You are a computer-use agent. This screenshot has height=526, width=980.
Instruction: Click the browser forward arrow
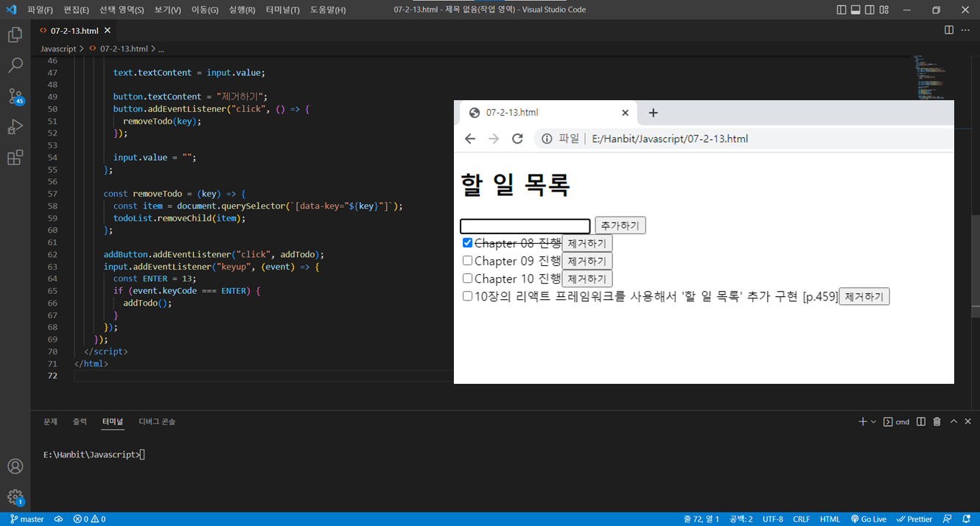pos(494,138)
